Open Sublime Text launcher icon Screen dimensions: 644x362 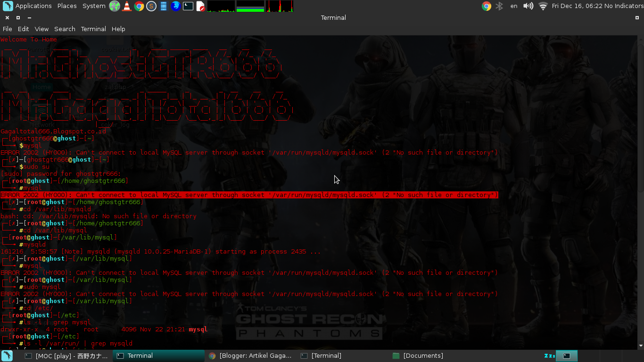[x=151, y=6]
